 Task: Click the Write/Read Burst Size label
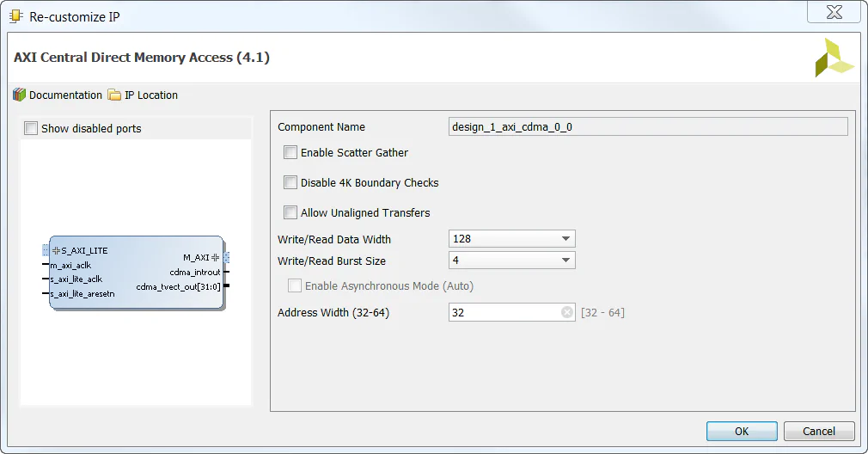332,261
